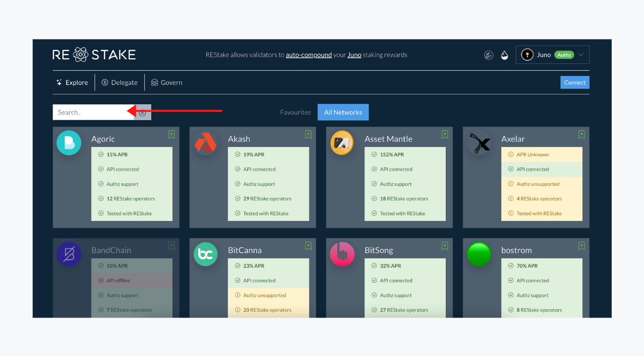Image resolution: width=644 pixels, height=356 pixels.
Task: Open the BitSong network logo
Action: pos(342,254)
